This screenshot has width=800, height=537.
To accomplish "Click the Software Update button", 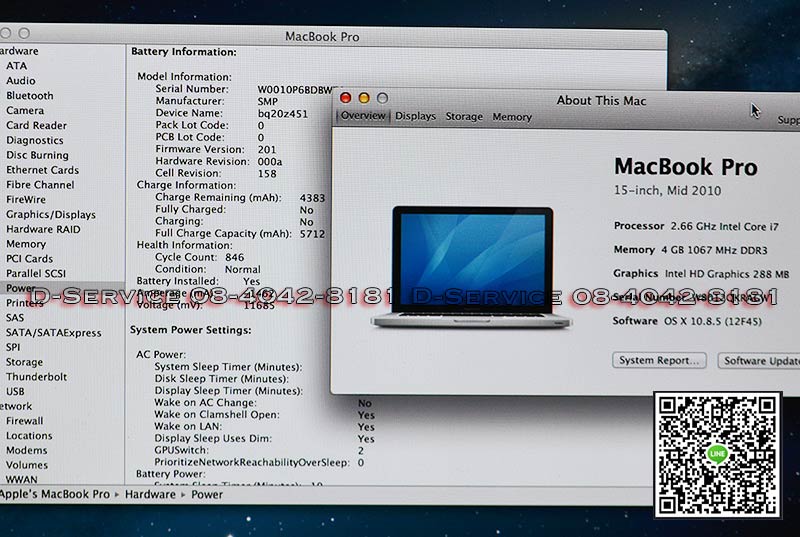I will (x=759, y=361).
